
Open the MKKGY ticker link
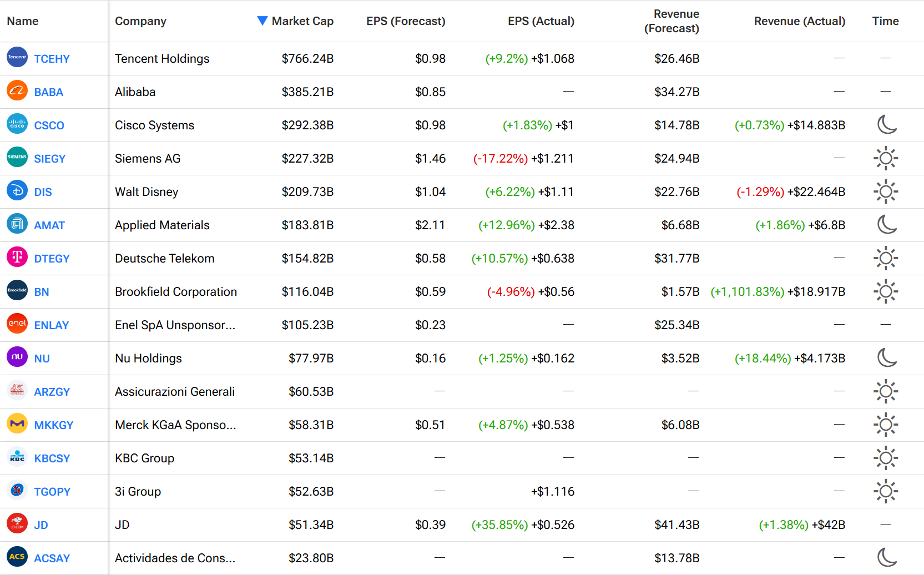coord(53,425)
